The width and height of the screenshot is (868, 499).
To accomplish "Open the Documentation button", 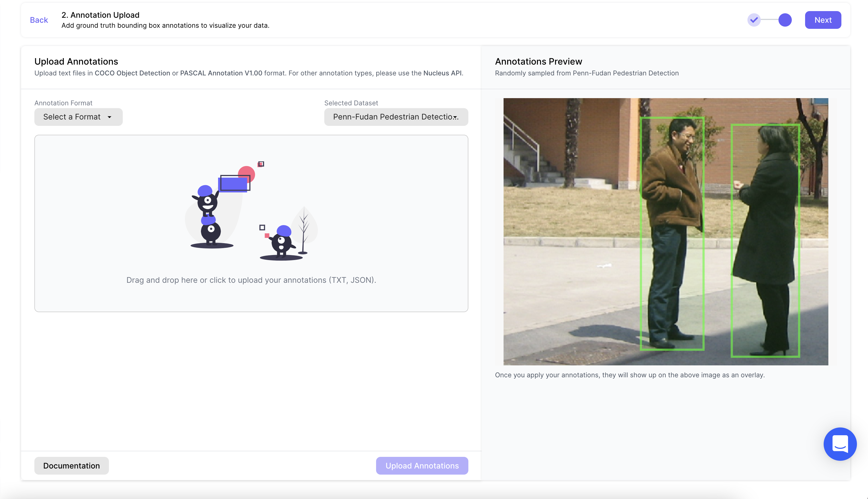I will point(71,465).
